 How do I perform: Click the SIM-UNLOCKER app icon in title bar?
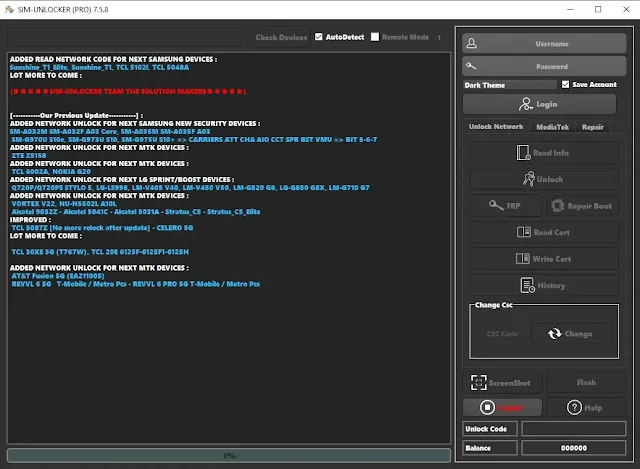[x=9, y=9]
